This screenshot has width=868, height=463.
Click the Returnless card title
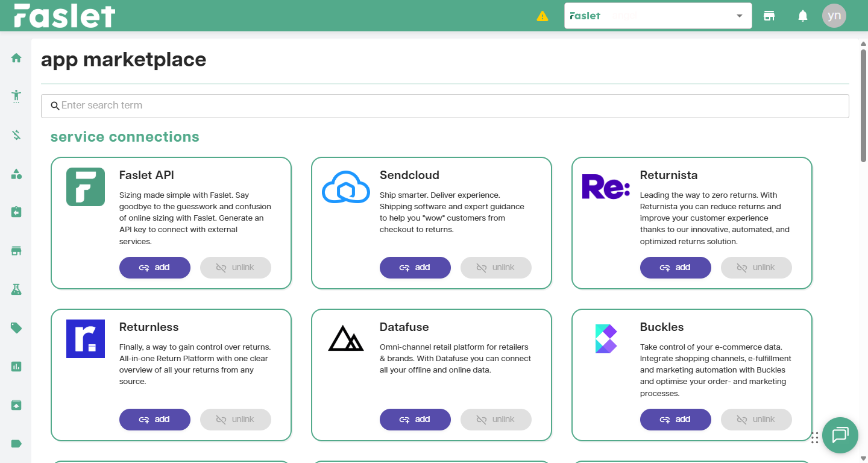[149, 327]
